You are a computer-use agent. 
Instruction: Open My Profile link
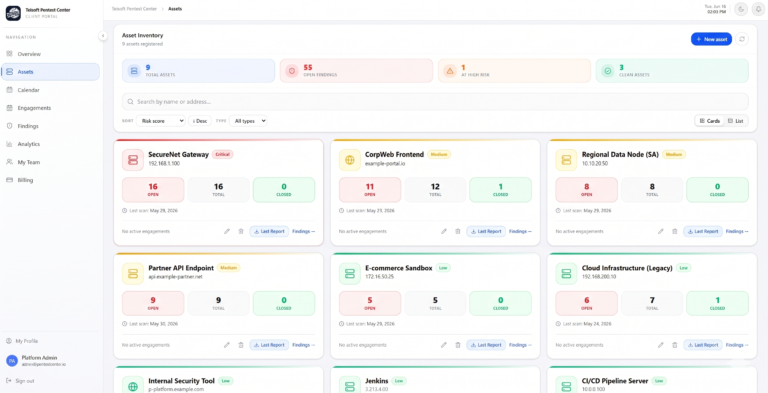tap(22, 341)
